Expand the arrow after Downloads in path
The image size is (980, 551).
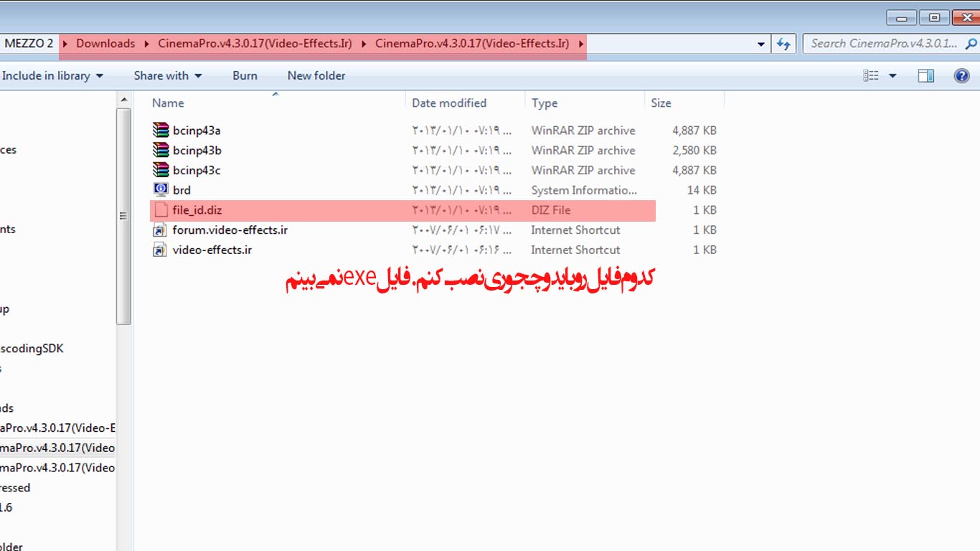point(146,44)
